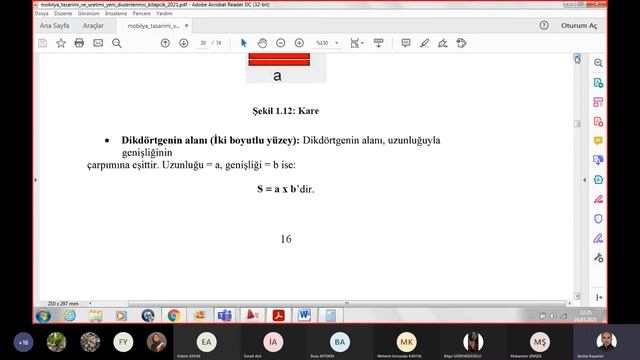The image size is (640, 360).
Task: Open Microsoft Teams from the taskbar
Action: click(x=224, y=316)
